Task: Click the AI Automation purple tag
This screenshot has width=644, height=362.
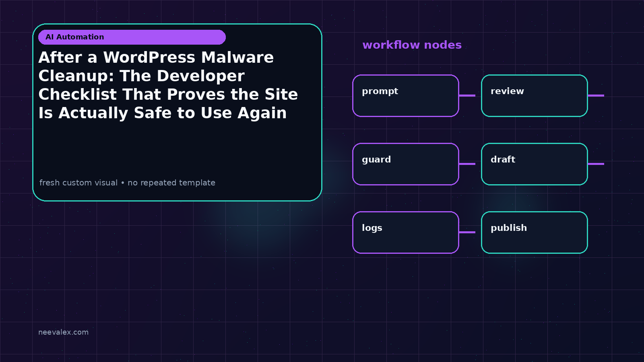Action: 132,37
